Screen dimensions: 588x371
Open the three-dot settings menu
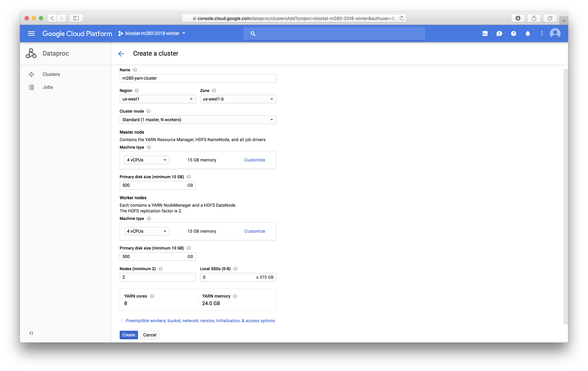[x=542, y=34]
